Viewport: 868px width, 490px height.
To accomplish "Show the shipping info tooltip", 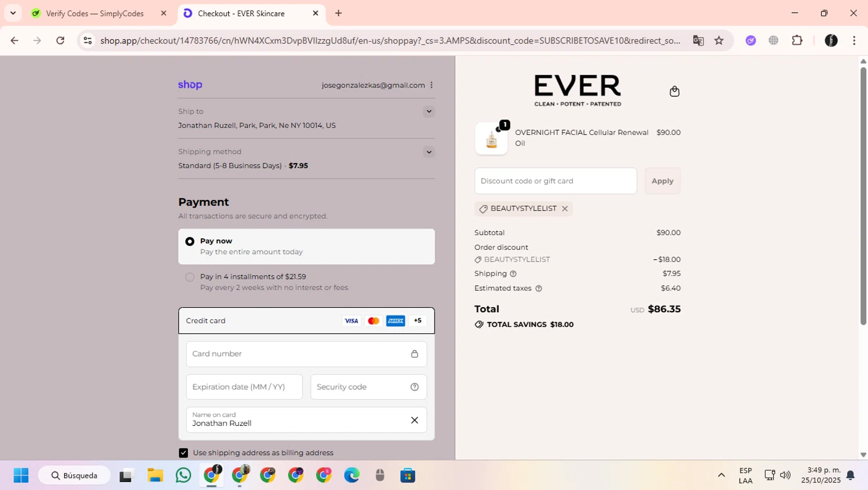I will point(513,274).
